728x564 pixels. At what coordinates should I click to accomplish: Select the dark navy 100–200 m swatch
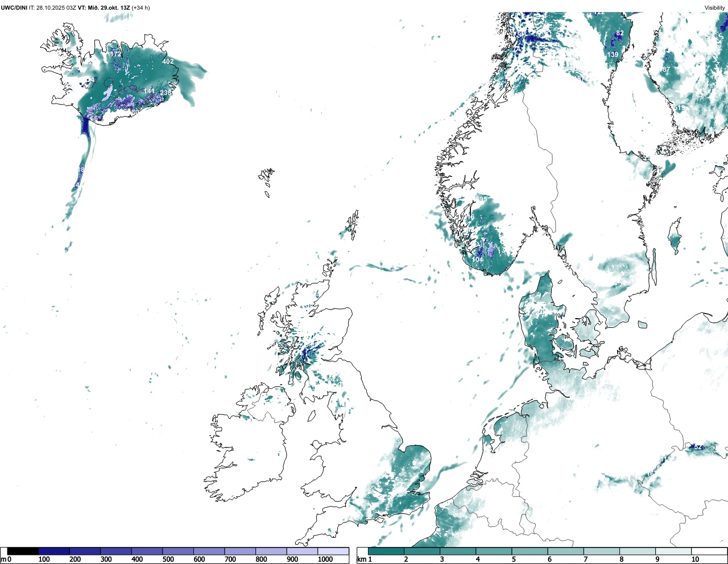point(54,551)
